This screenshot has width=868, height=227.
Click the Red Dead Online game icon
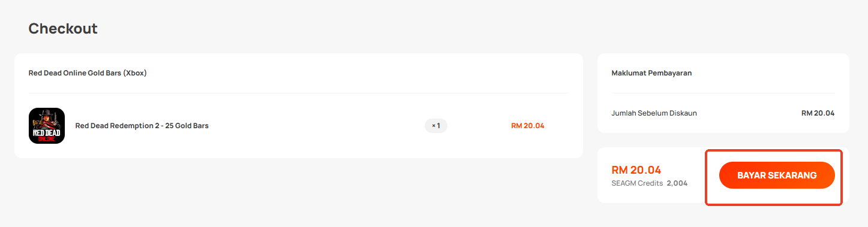tap(47, 126)
